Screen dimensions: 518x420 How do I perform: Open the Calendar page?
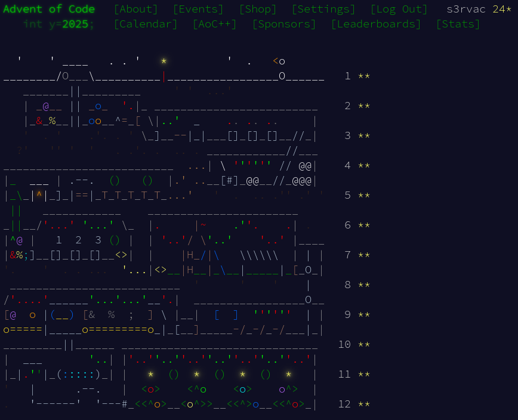[x=146, y=24]
